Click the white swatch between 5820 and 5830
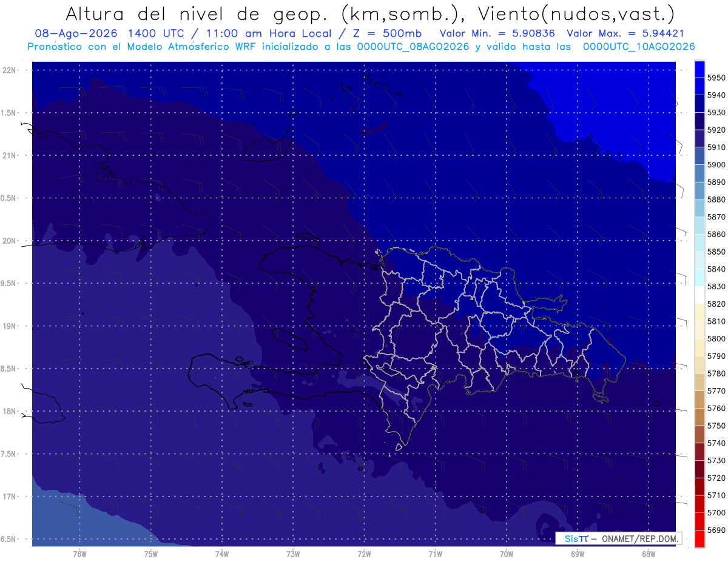Image resolution: width=728 pixels, height=562 pixels. pyautogui.click(x=699, y=295)
